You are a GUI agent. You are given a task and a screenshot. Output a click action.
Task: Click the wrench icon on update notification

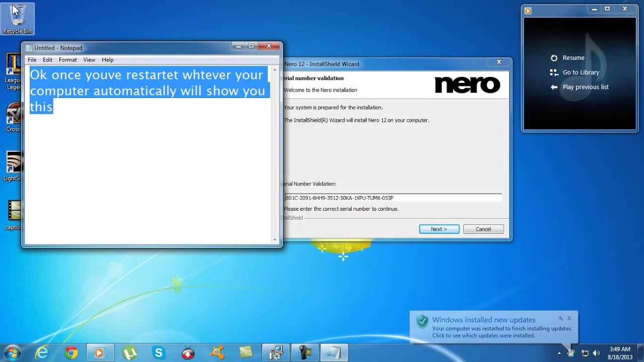click(560, 318)
